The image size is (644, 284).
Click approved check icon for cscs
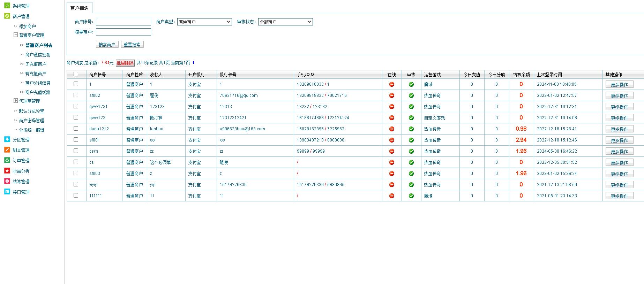pos(411,151)
